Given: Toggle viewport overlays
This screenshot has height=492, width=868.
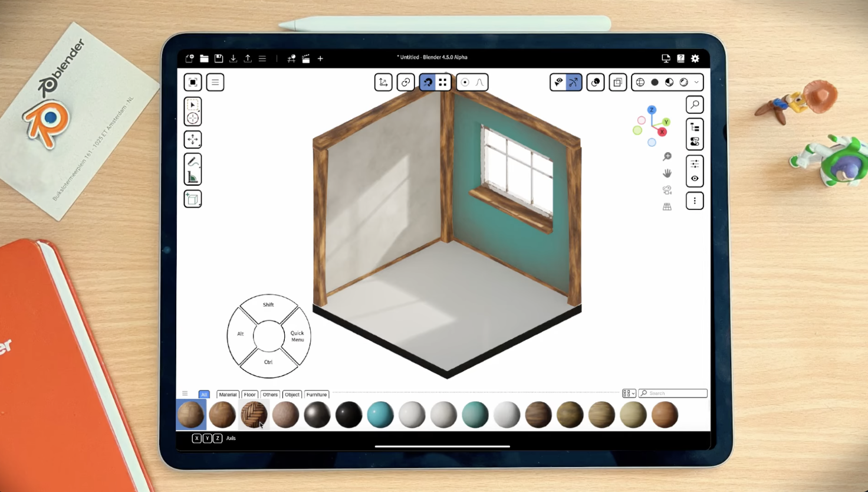Looking at the screenshot, I should point(596,82).
